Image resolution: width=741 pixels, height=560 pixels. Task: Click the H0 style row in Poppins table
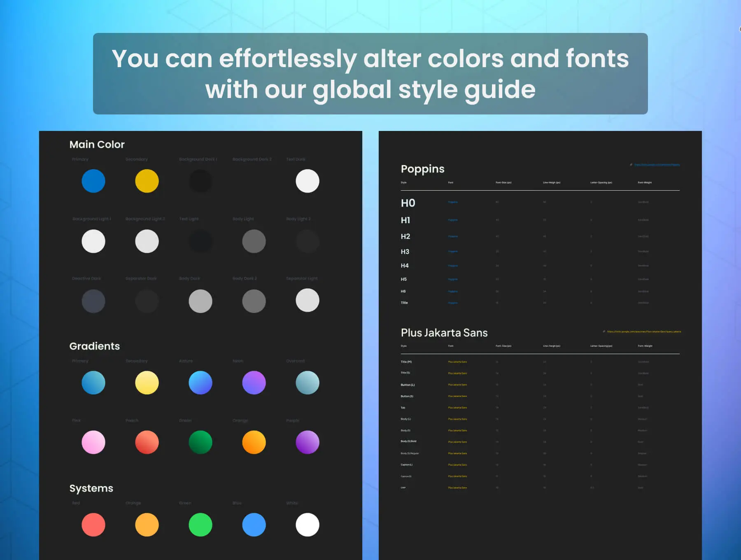coord(408,203)
